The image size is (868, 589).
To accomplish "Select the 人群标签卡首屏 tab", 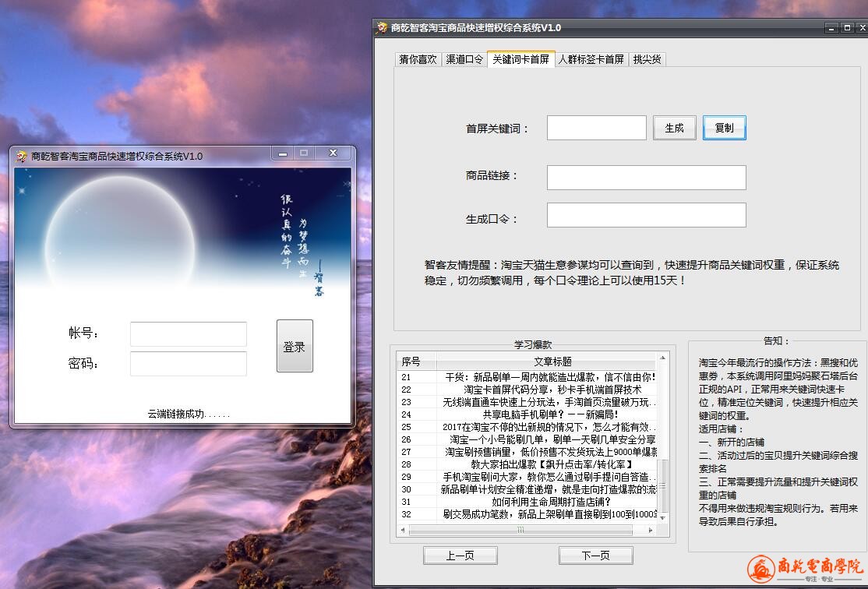I will 591,59.
